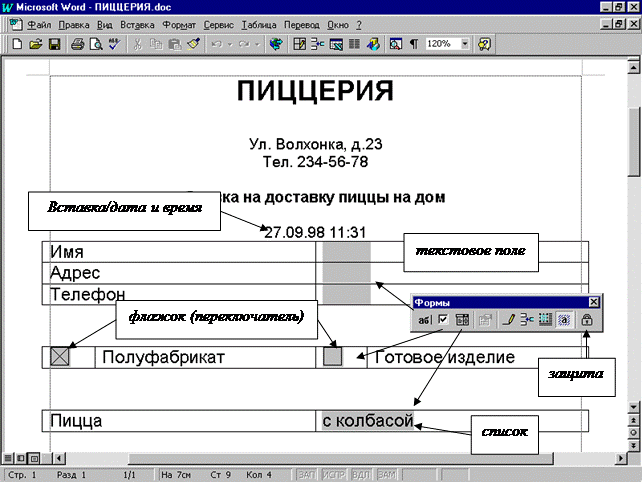Click the Адрес text form field
The width and height of the screenshot is (642, 482).
(346, 273)
